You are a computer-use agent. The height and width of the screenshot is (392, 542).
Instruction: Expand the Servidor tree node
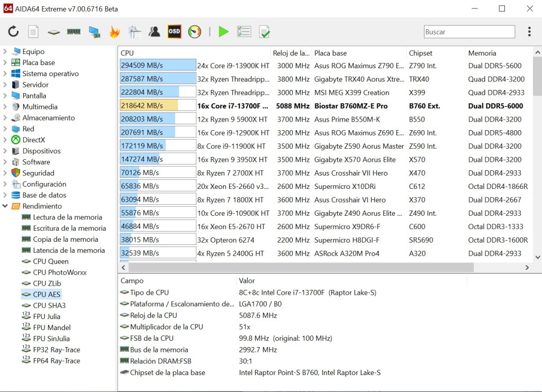(5, 85)
